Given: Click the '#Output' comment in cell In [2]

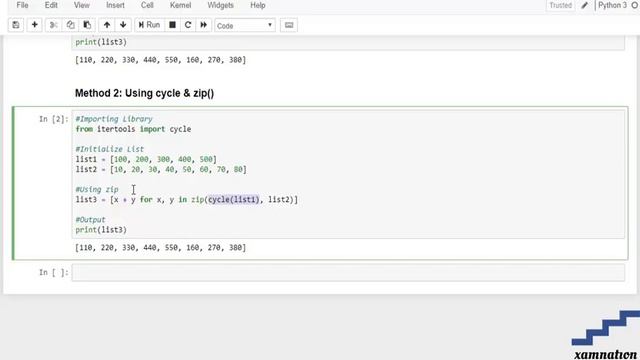Looking at the screenshot, I should [x=90, y=220].
